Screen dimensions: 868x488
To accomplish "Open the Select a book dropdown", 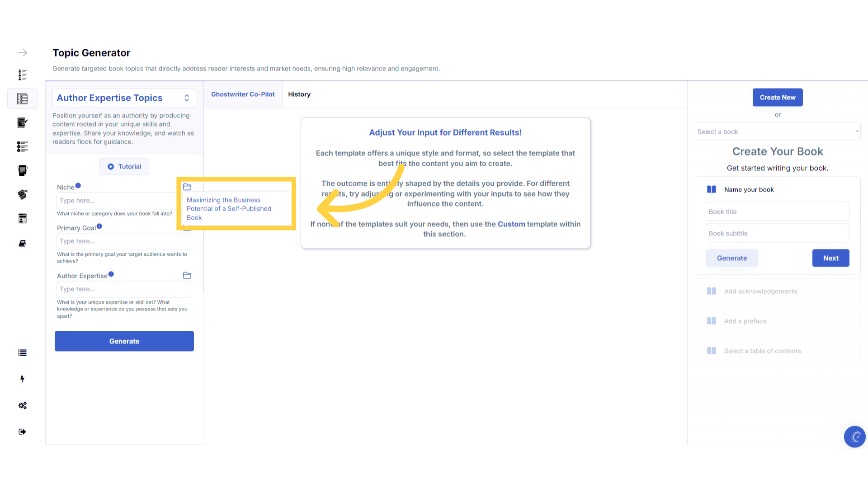I will (x=778, y=131).
